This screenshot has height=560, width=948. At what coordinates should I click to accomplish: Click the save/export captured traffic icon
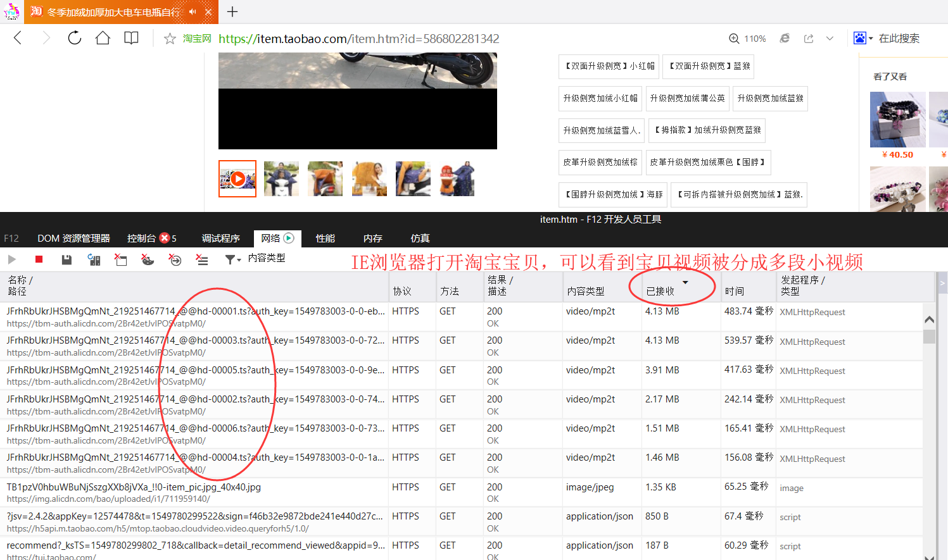(x=66, y=259)
